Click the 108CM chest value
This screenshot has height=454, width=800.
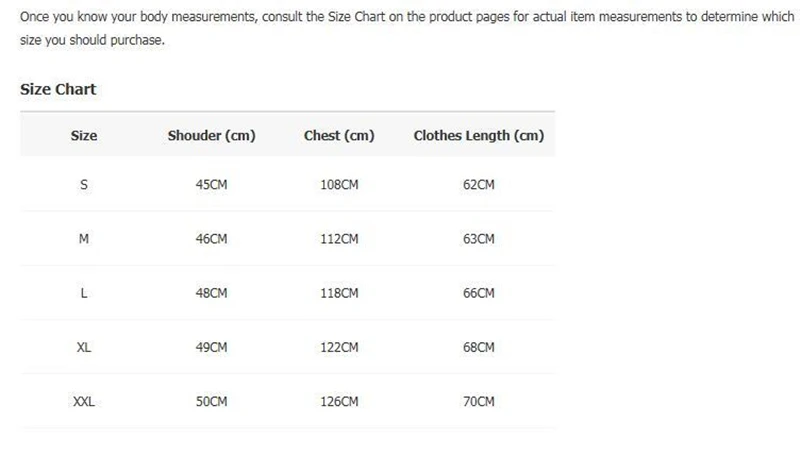tap(339, 185)
